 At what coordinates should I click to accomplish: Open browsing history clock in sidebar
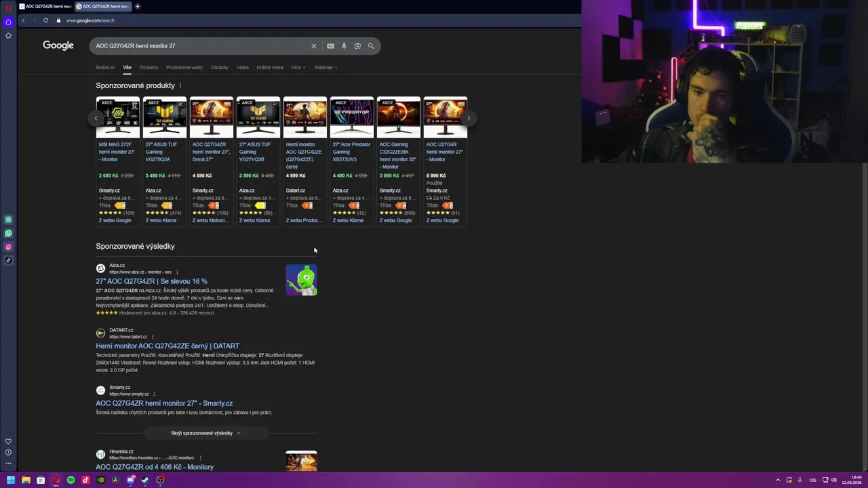pyautogui.click(x=8, y=452)
